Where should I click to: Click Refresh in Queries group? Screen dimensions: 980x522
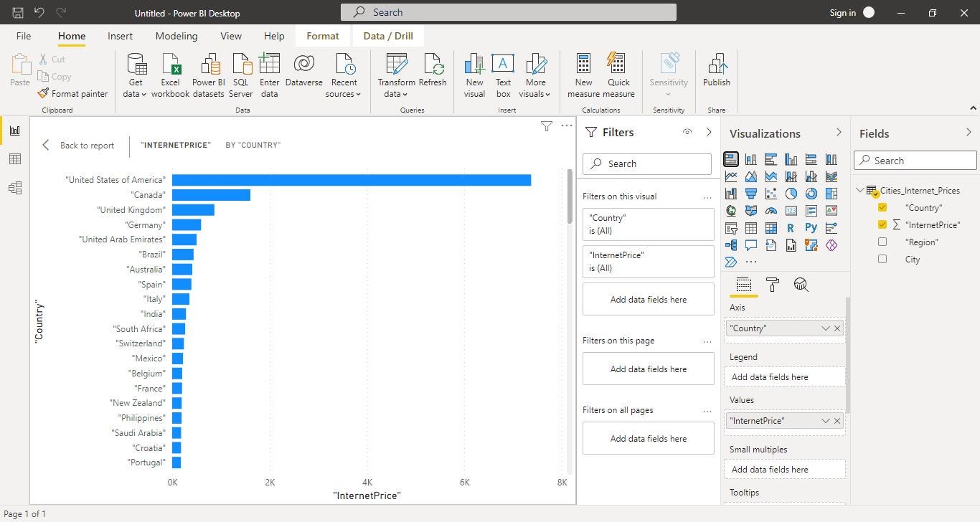tap(433, 70)
